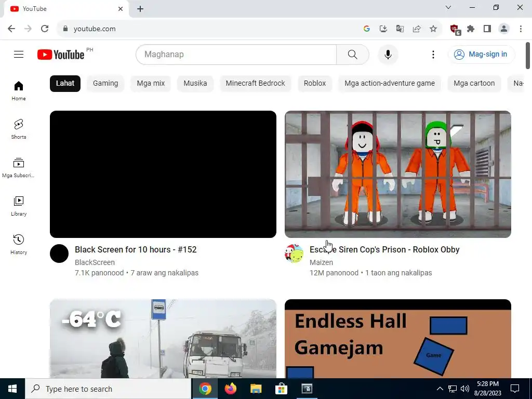Viewport: 532px width, 399px height.
Task: Open Mga Subscription in sidebar
Action: [x=19, y=168]
